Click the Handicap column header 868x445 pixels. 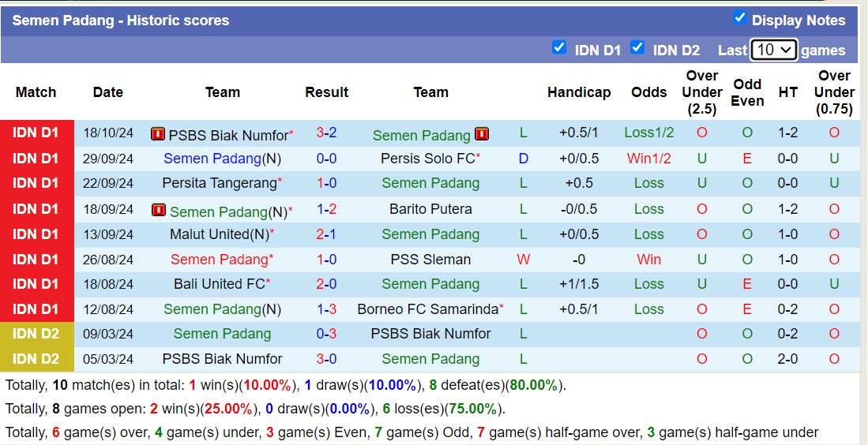[579, 92]
